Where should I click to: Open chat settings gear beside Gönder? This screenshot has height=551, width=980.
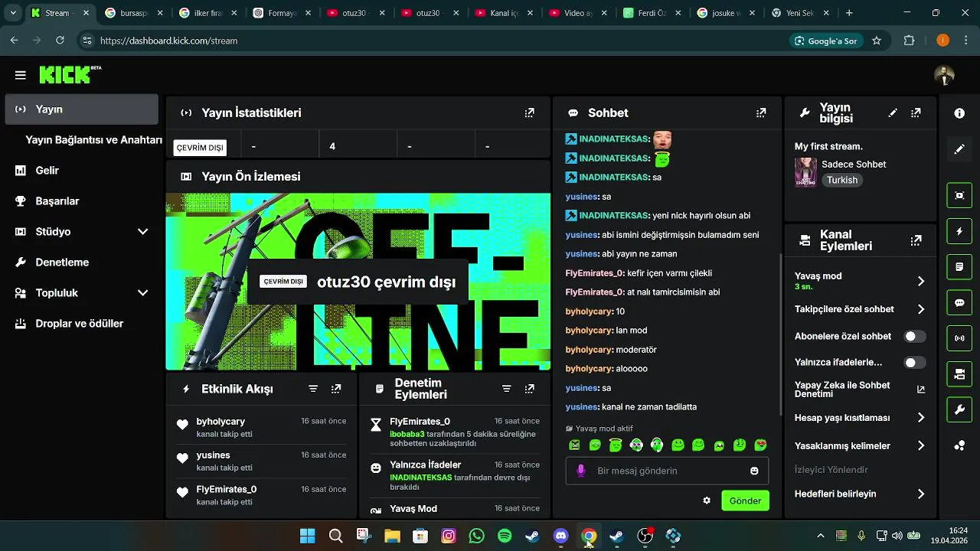707,500
